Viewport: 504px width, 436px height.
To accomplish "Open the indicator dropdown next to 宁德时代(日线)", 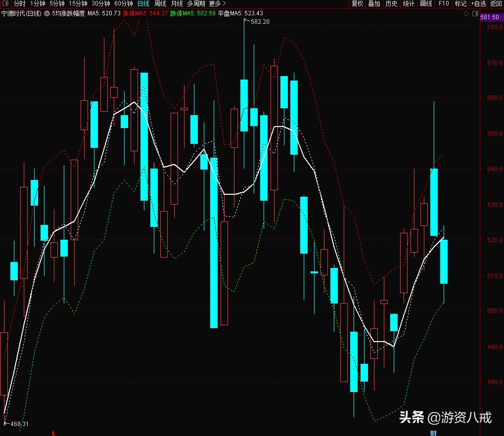I will point(47,13).
